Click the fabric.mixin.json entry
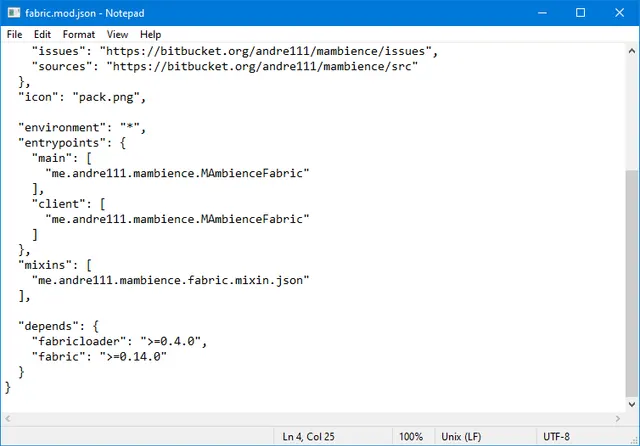 click(171, 280)
